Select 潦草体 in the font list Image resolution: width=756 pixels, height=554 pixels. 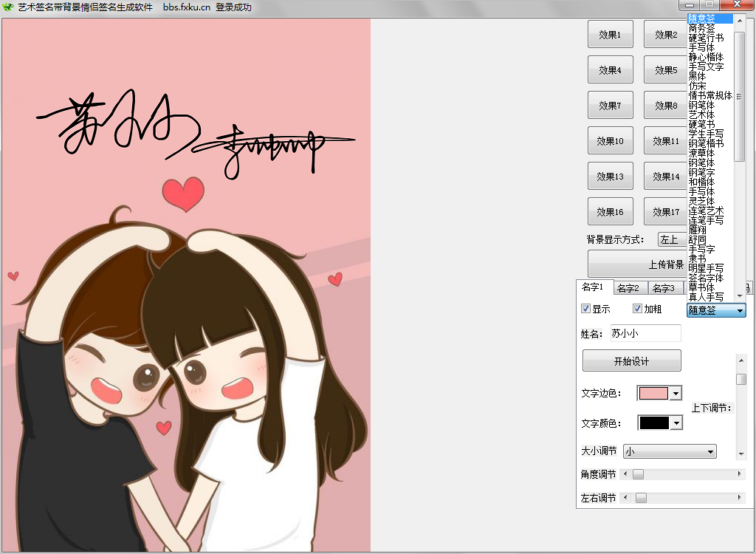[710, 153]
